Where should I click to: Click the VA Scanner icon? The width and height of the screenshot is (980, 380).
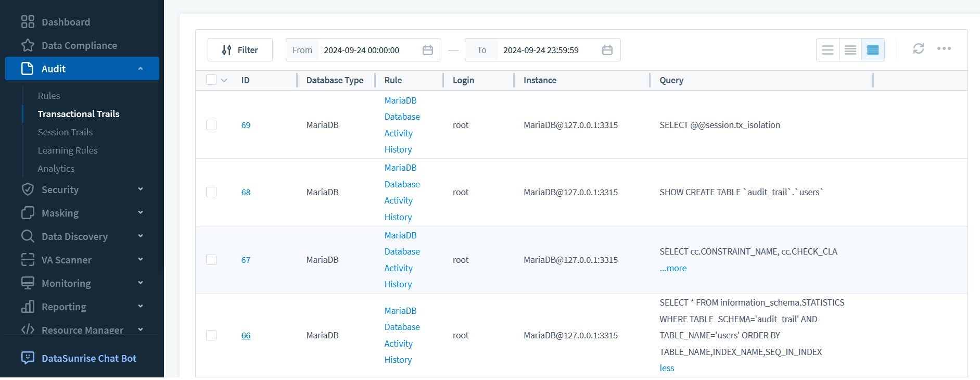click(x=28, y=260)
